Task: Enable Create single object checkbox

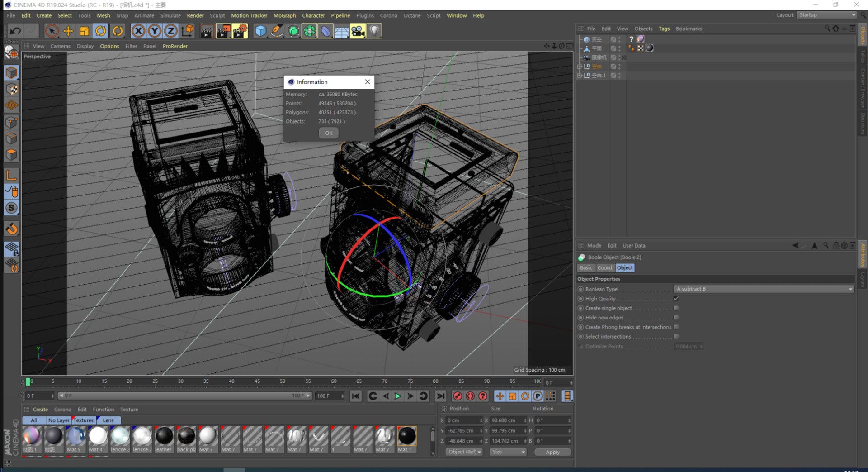Action: pyautogui.click(x=676, y=308)
